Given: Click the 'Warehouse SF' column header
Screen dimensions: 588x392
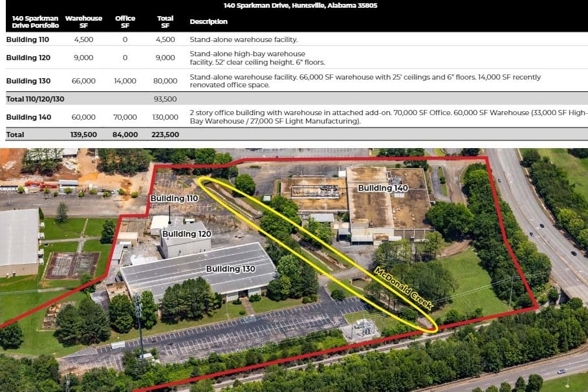Looking at the screenshot, I should coord(83,22).
